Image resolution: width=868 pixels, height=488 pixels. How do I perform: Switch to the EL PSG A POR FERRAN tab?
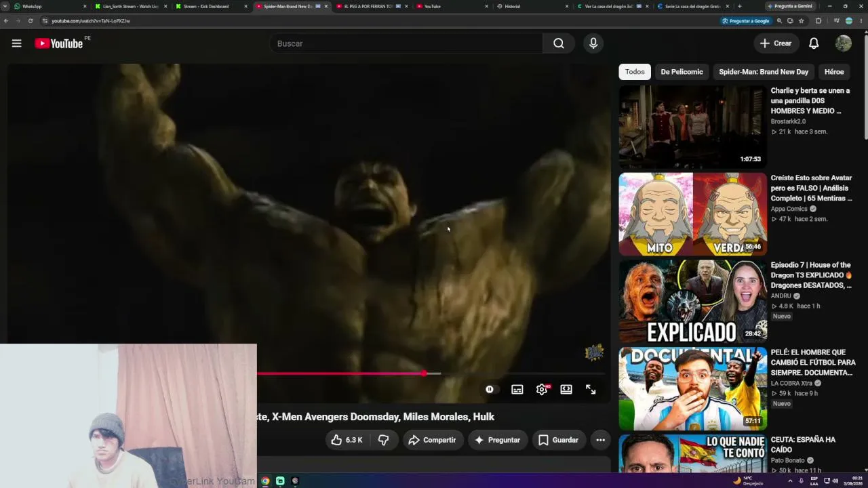coord(372,6)
